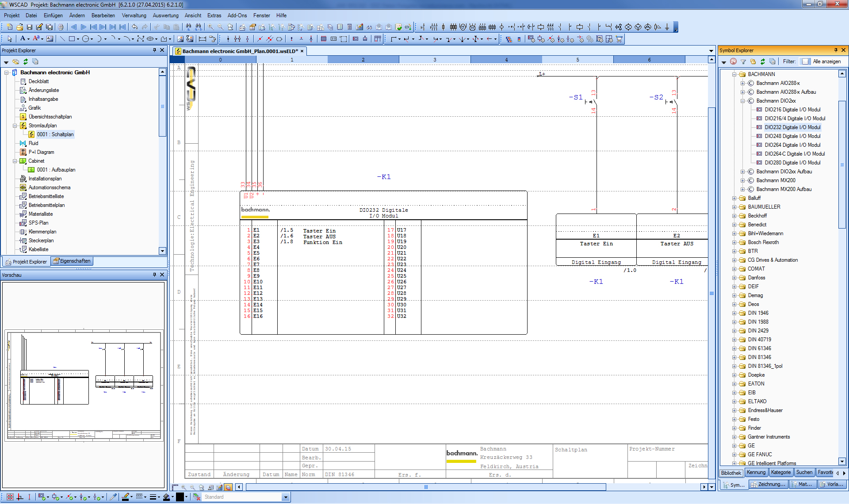Click the preview thumbnail in the Vorschau panel
The image size is (849, 504).
84,385
